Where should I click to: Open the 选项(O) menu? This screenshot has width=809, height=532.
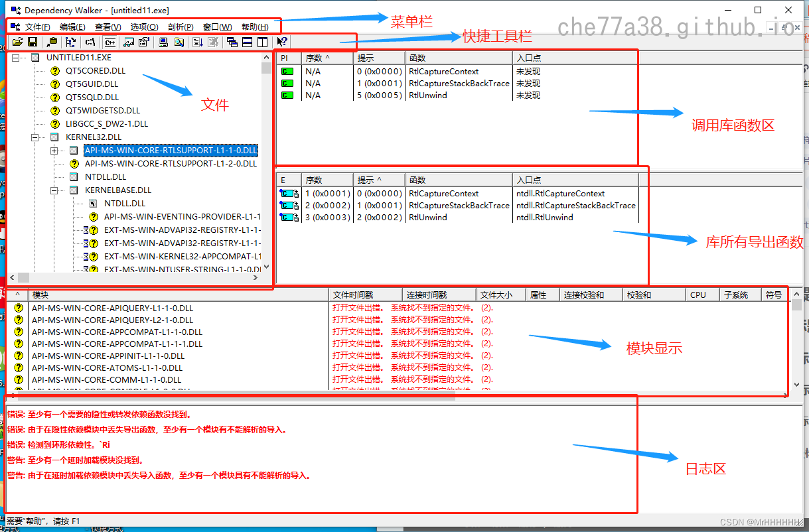(144, 27)
